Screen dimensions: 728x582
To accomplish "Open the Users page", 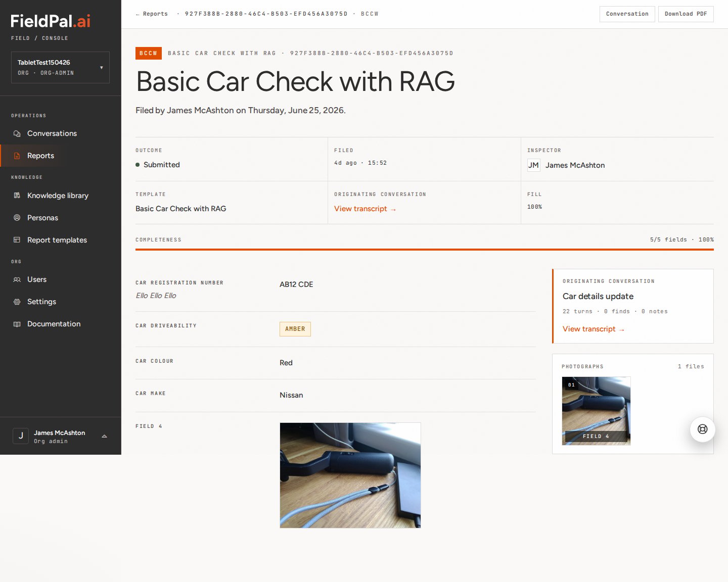I will click(61, 279).
